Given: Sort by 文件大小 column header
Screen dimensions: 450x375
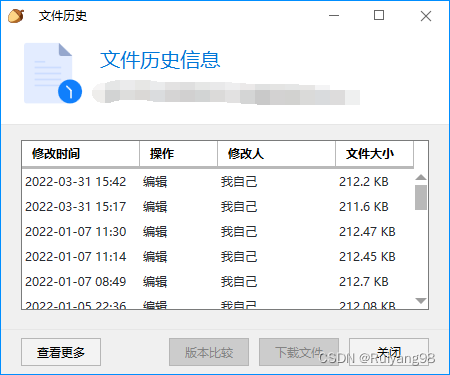Looking at the screenshot, I should [x=374, y=154].
